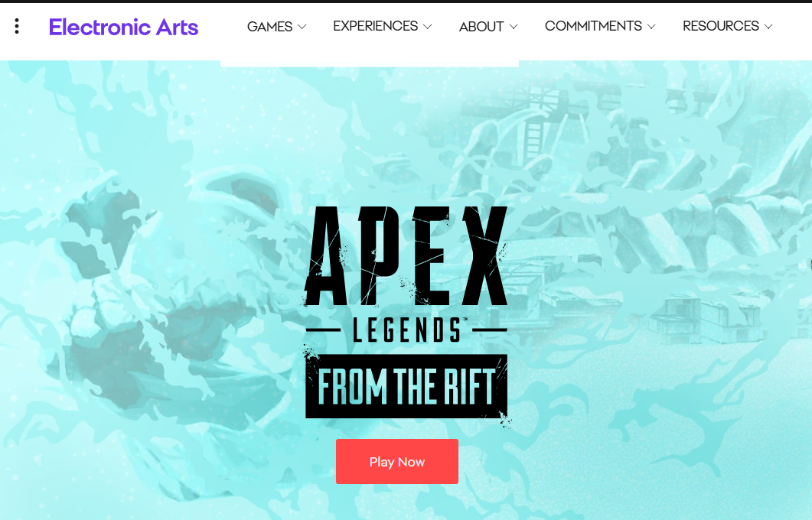Expand the About chevron arrow
The width and height of the screenshot is (812, 520).
(x=514, y=27)
